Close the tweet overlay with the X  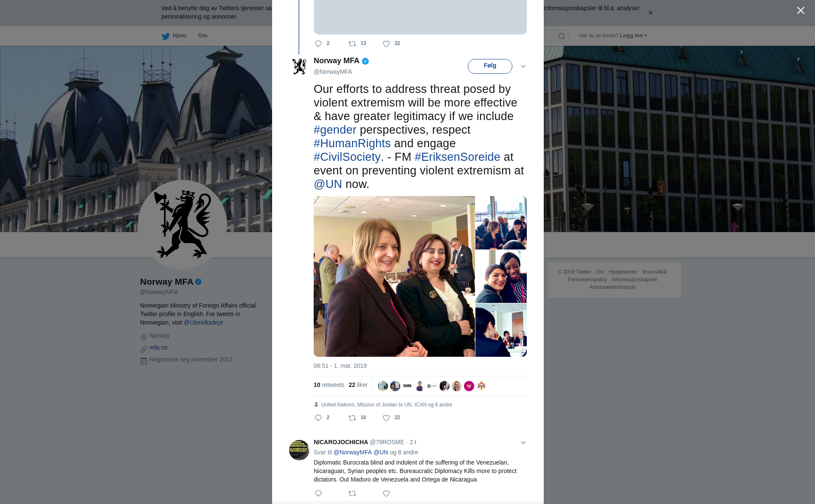tap(801, 10)
